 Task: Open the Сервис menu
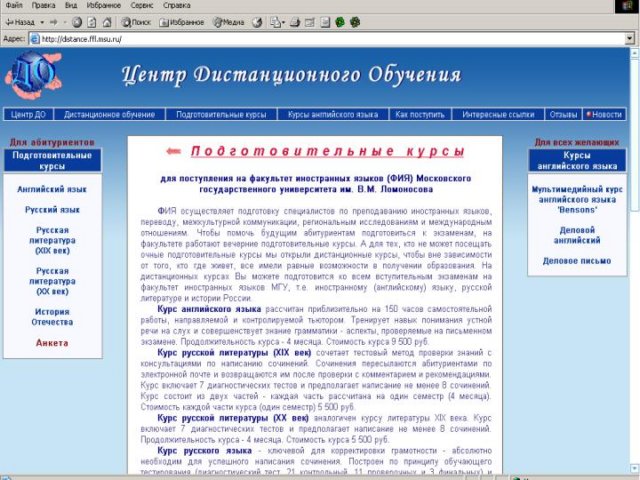coord(142,5)
